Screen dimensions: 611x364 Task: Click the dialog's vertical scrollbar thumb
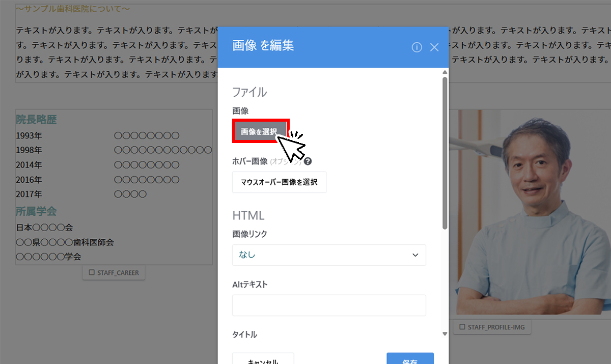pyautogui.click(x=445, y=153)
